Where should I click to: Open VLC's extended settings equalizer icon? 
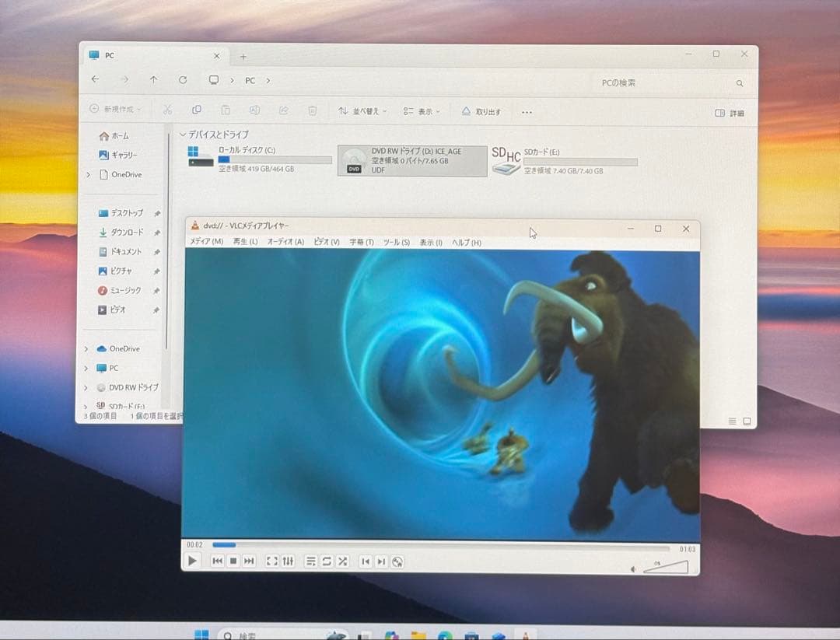click(x=289, y=561)
